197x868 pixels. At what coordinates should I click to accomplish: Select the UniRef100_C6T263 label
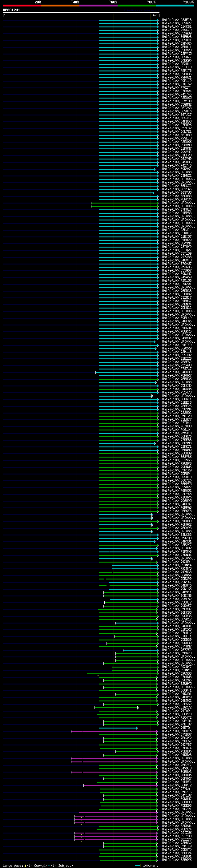(x=177, y=108)
